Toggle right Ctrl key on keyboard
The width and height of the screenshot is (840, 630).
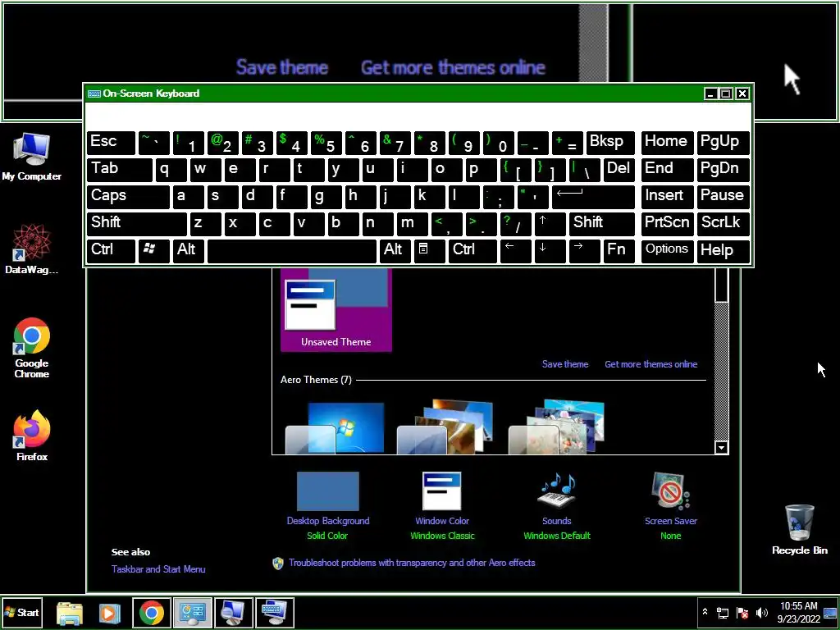[472, 249]
